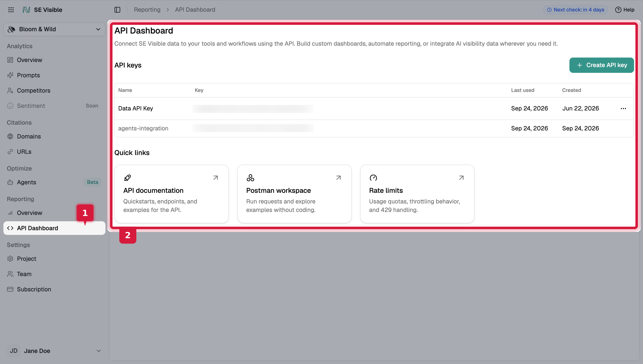This screenshot has height=364, width=643.
Task: Open Reporting Overview in sidebar
Action: tap(54, 213)
